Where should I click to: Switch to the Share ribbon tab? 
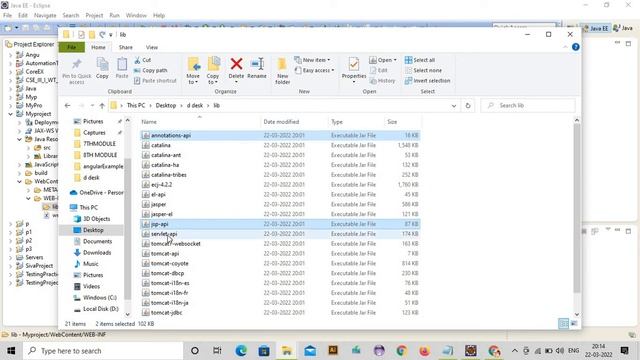[x=126, y=47]
